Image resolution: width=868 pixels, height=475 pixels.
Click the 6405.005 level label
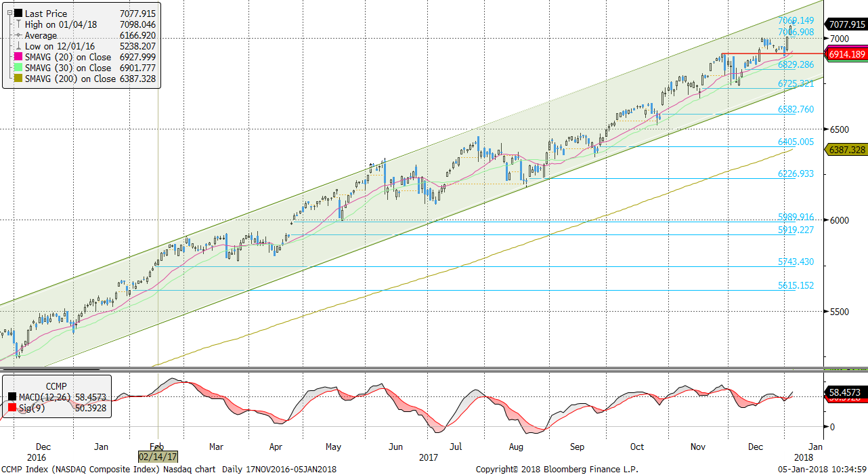(796, 142)
